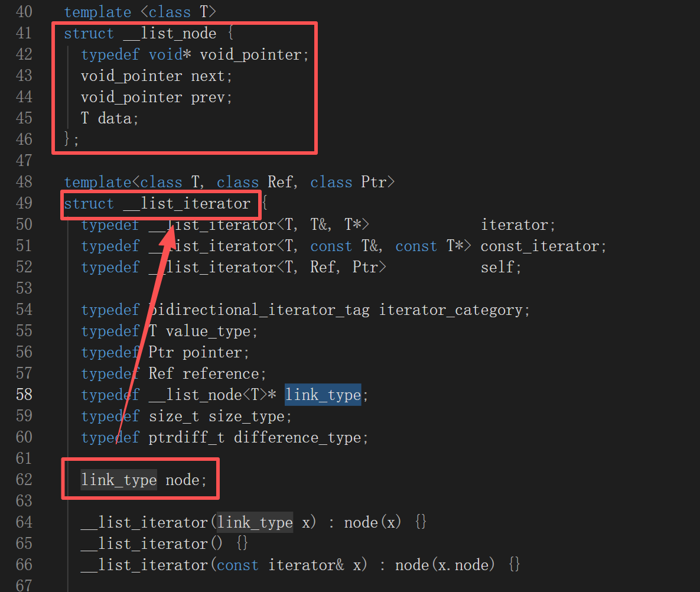Click 'node(x.node)' initializer on line 66
Screen dimensions: 700x592
pos(445,565)
